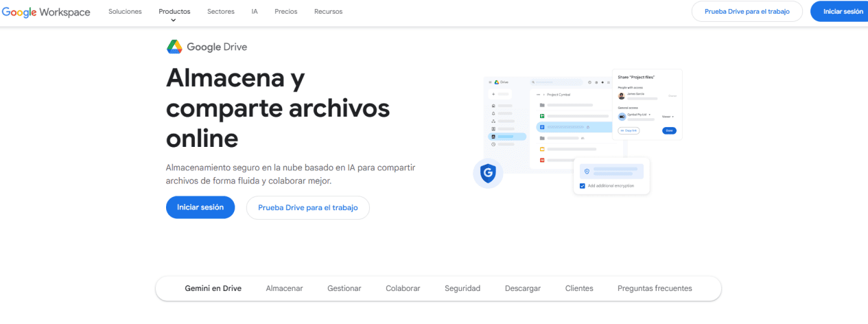The width and height of the screenshot is (868, 324).
Task: Toggle the Add additional encryption checkbox
Action: (x=583, y=186)
